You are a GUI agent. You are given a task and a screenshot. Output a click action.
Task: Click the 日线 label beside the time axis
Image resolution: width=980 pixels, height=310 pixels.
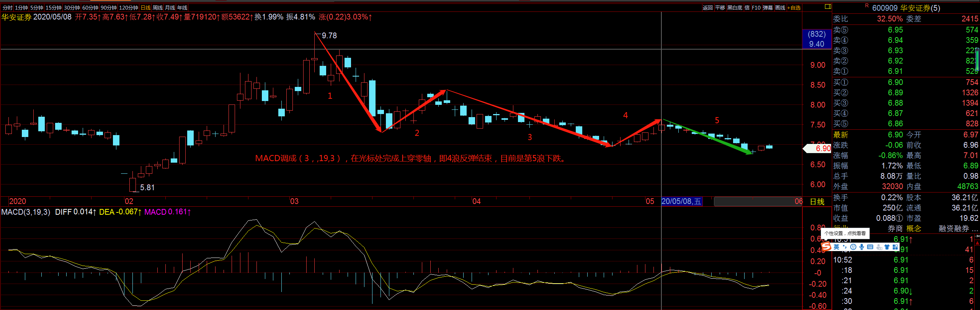coord(817,201)
